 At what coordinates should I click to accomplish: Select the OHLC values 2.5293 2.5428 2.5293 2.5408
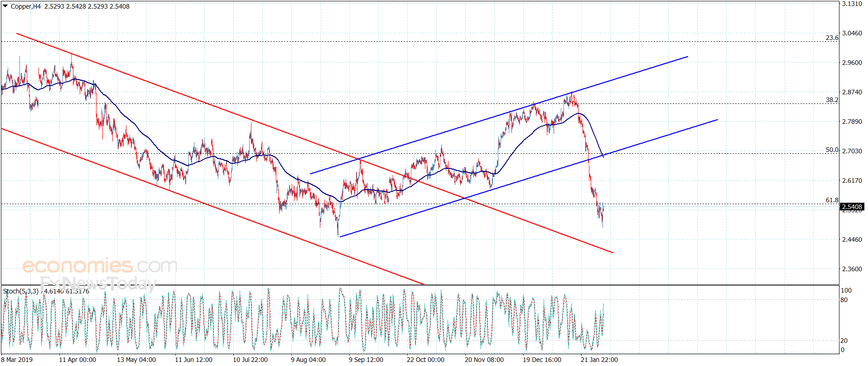click(87, 6)
